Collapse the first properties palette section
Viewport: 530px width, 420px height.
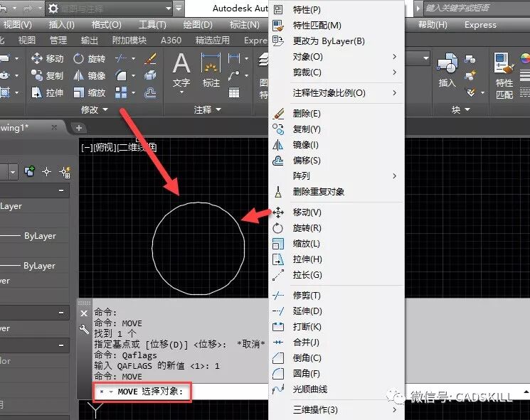61,190
